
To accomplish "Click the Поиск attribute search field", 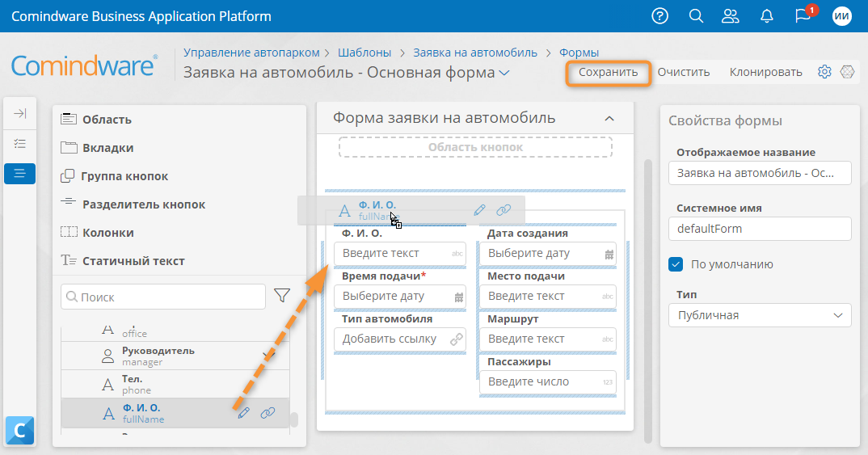I will tap(163, 297).
